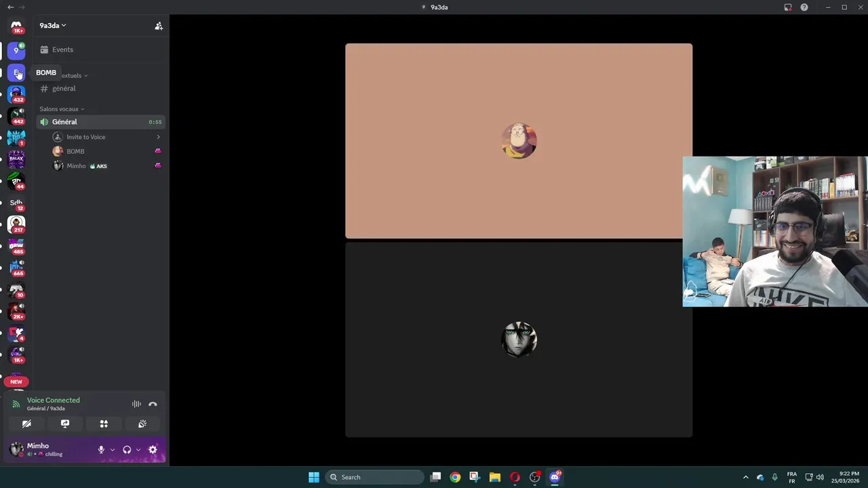
Task: Click the taskbar microphone tray icon
Action: point(774,477)
